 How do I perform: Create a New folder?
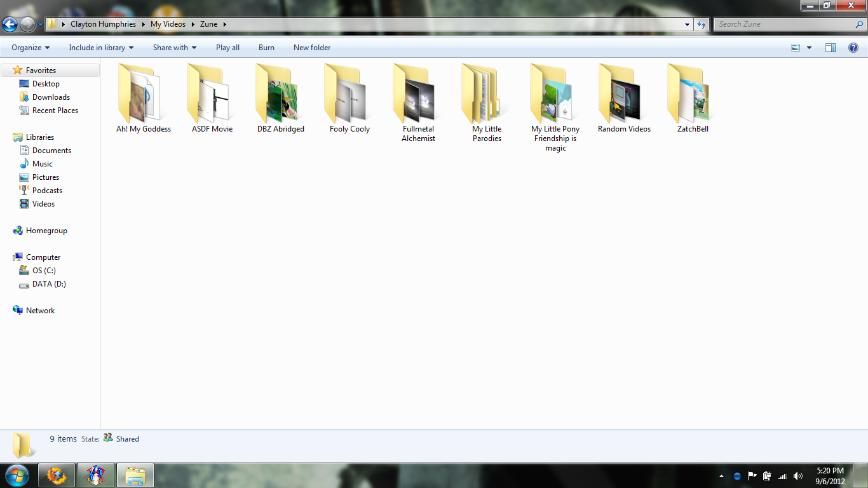pos(312,48)
